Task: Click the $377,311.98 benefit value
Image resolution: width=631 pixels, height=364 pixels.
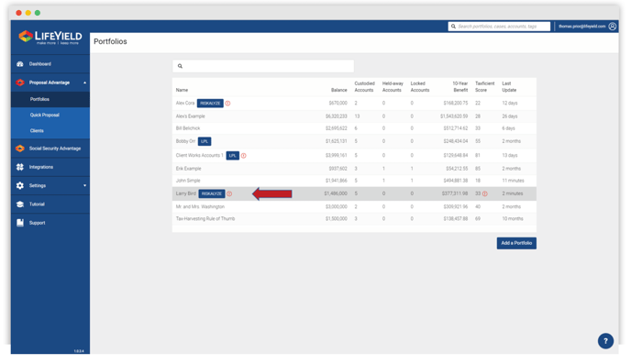Action: (455, 193)
